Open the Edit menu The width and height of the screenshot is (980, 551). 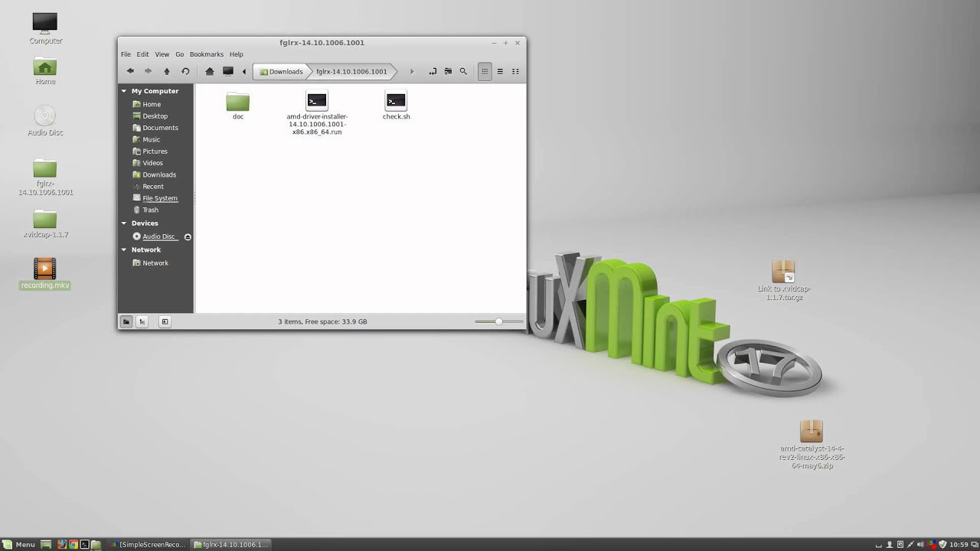pyautogui.click(x=142, y=54)
